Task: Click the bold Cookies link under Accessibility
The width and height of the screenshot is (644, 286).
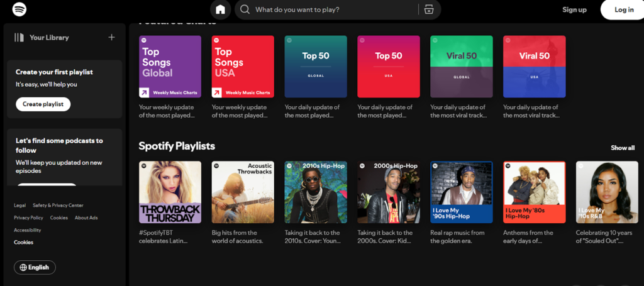Action: (23, 242)
